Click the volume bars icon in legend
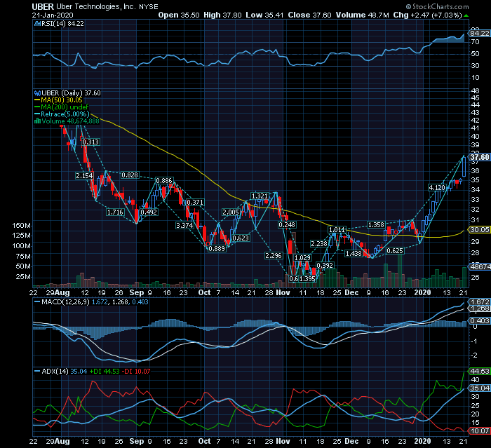The image size is (491, 448). coord(37,121)
